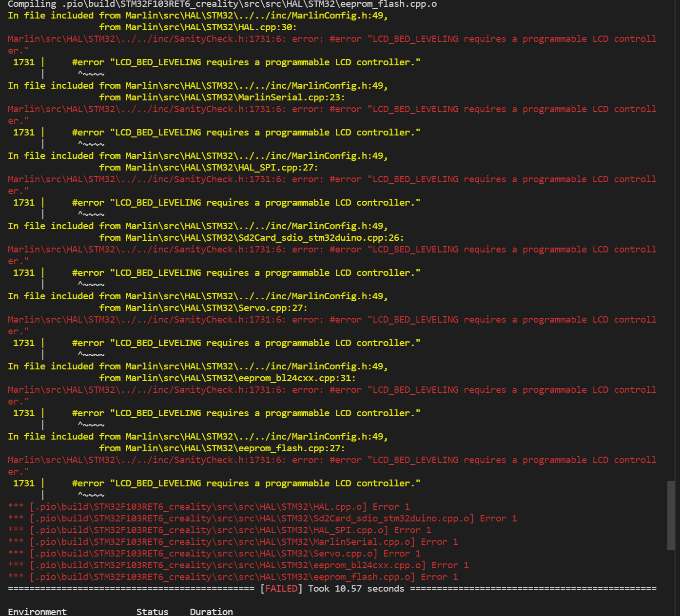This screenshot has width=680, height=616.
Task: Click the Environment column header text
Action: pos(37,612)
